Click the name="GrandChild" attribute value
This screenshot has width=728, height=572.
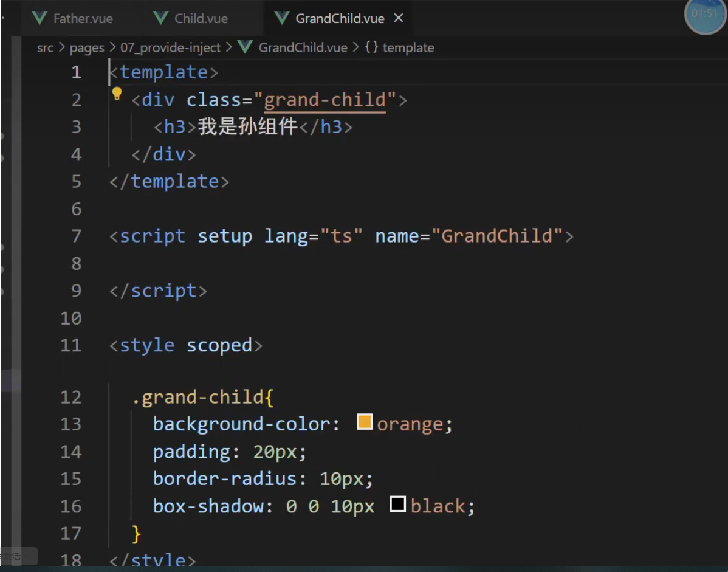point(497,236)
